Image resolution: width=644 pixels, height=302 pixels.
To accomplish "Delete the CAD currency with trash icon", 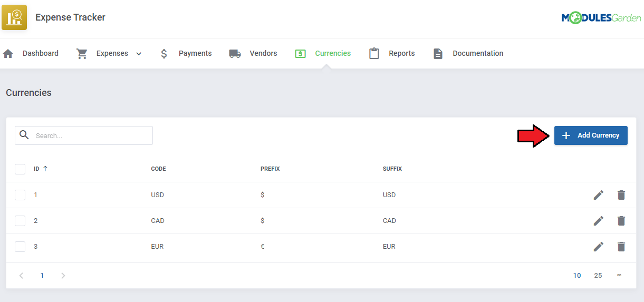I will coord(621,221).
